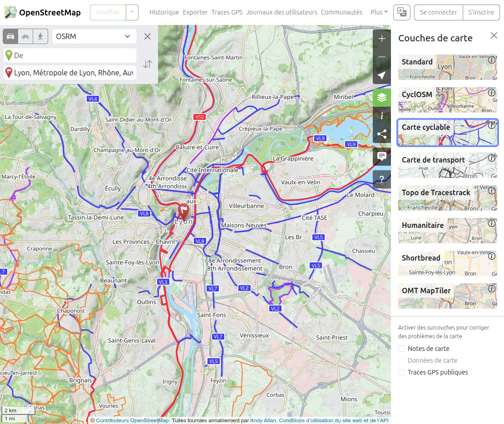Open info for Standard layer
504x424 pixels.
tap(491, 59)
